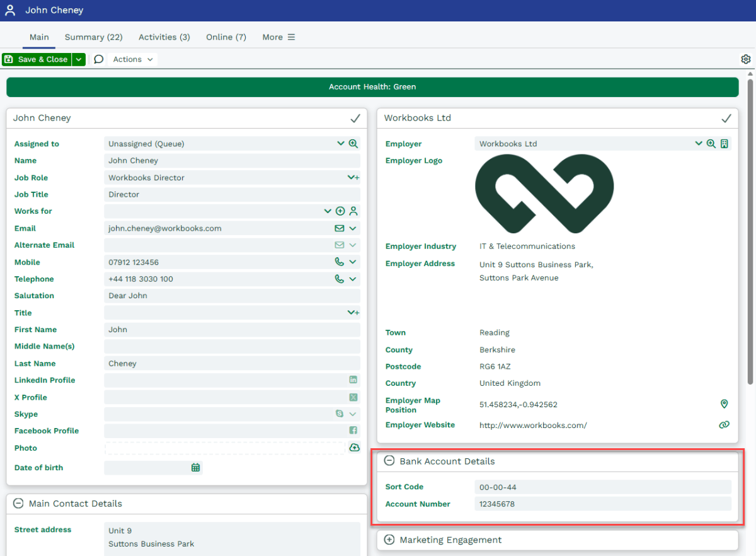This screenshot has height=556, width=756.
Task: Open the calendar picker for Date of birth
Action: click(x=196, y=468)
